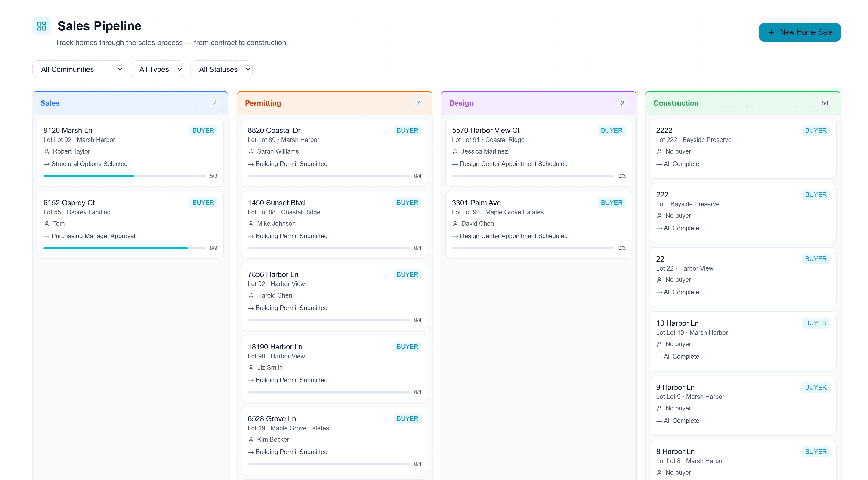868x480 pixels.
Task: Click 'Lot 22 · Harbor View' text
Action: pyautogui.click(x=684, y=268)
